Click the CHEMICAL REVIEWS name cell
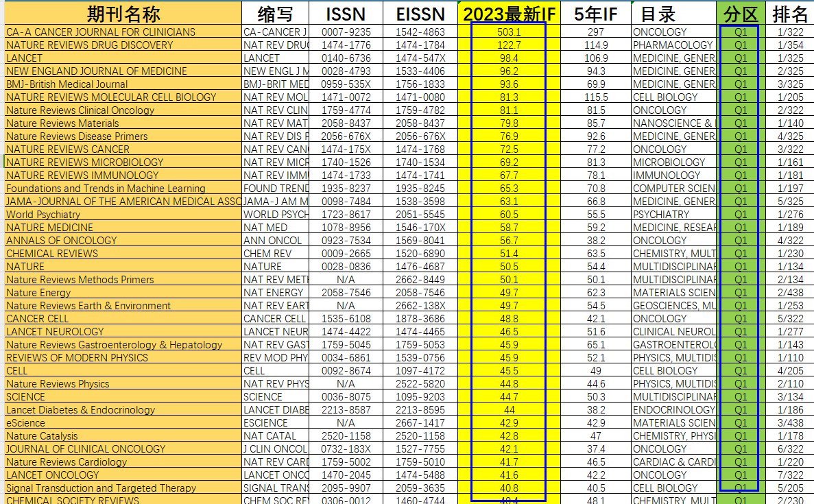Screen dimensions: 814x504 click(123, 253)
